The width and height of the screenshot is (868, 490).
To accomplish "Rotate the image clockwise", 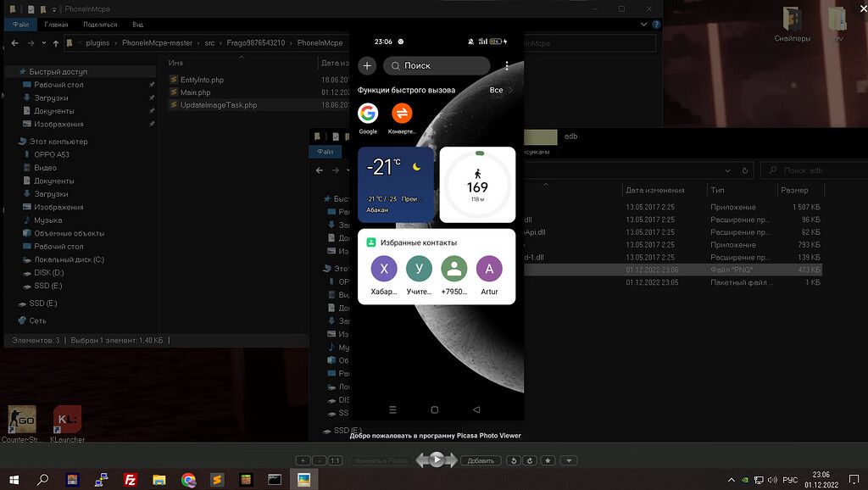I will point(531,460).
